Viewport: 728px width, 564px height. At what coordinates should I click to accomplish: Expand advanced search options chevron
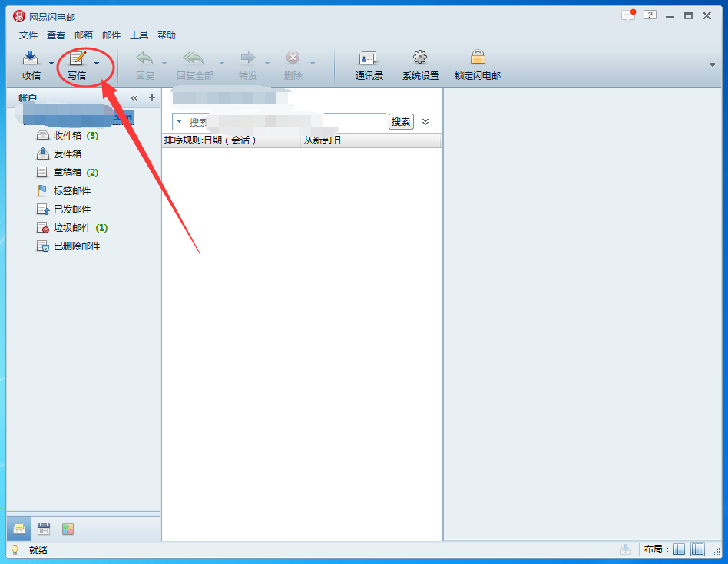[425, 122]
